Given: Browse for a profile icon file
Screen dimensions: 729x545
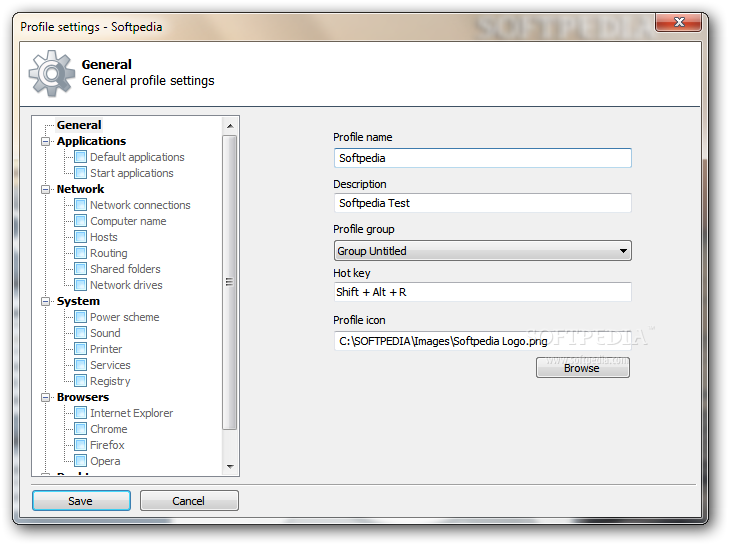Looking at the screenshot, I should (x=583, y=368).
